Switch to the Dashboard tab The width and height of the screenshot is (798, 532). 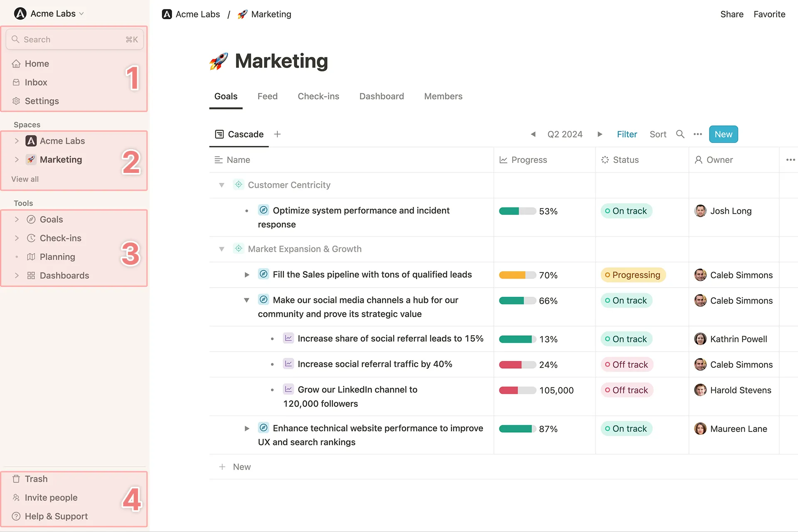[x=381, y=96]
